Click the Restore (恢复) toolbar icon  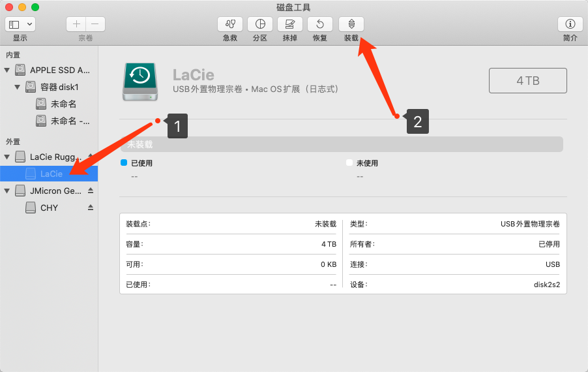coord(320,24)
